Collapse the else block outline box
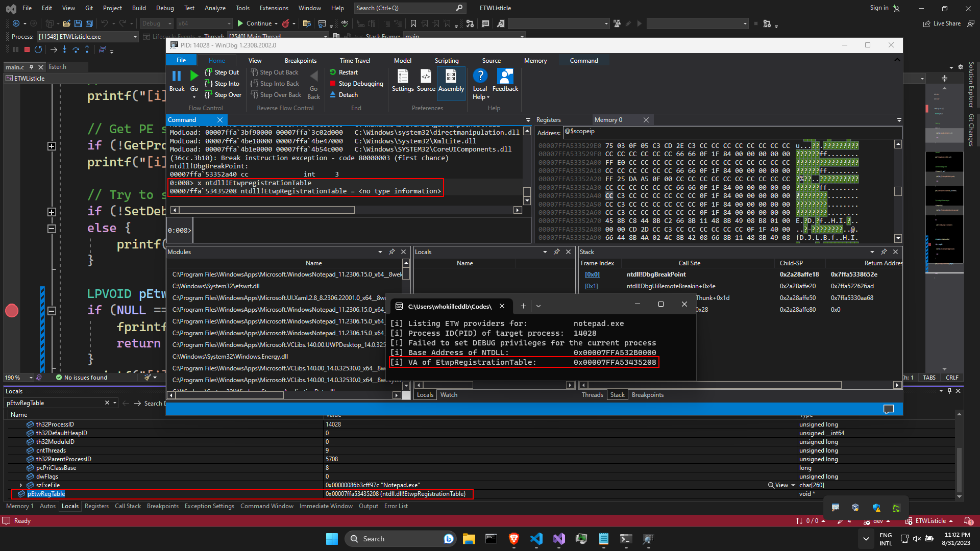 [x=52, y=229]
